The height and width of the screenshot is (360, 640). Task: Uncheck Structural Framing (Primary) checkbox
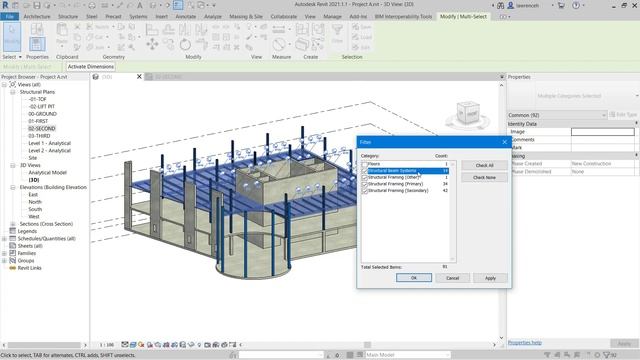pos(364,184)
